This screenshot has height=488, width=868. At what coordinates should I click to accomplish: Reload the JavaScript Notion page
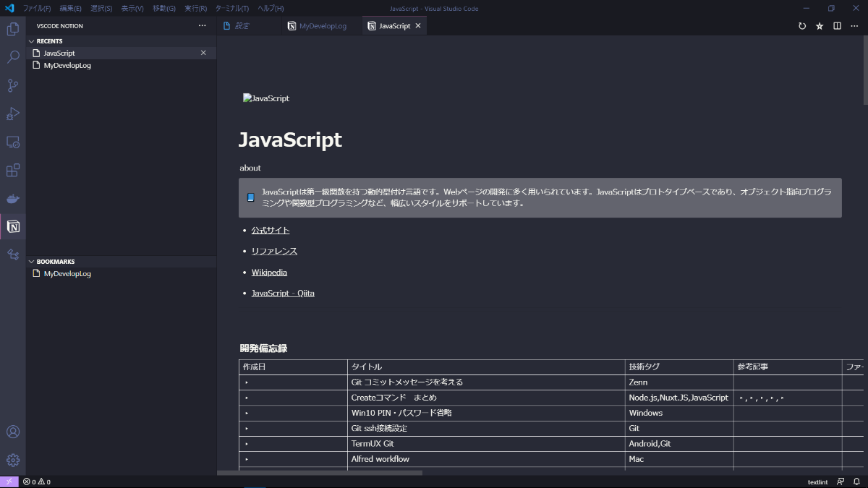point(802,25)
